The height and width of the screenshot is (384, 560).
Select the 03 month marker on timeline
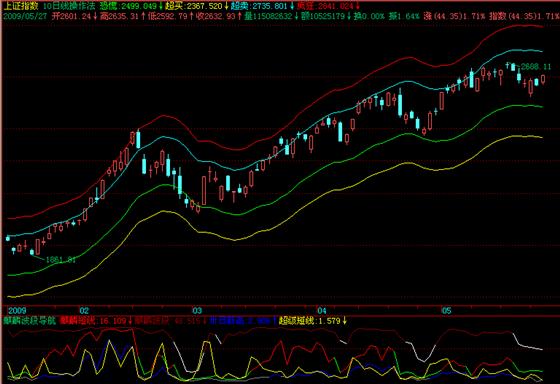click(x=197, y=310)
